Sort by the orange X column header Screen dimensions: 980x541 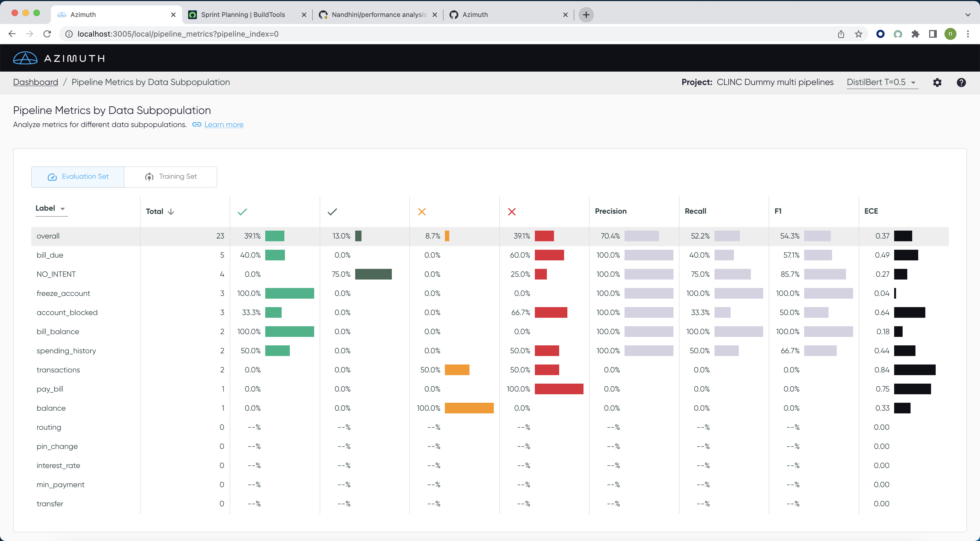tap(422, 211)
